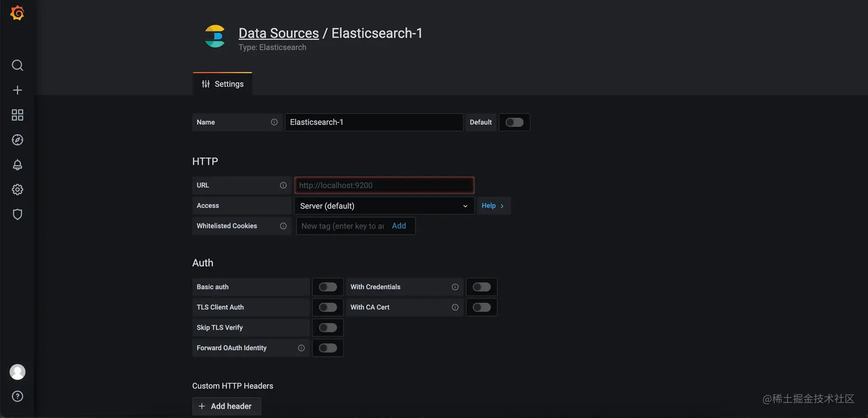Enable the Basic auth switch
This screenshot has height=418, width=868.
328,287
